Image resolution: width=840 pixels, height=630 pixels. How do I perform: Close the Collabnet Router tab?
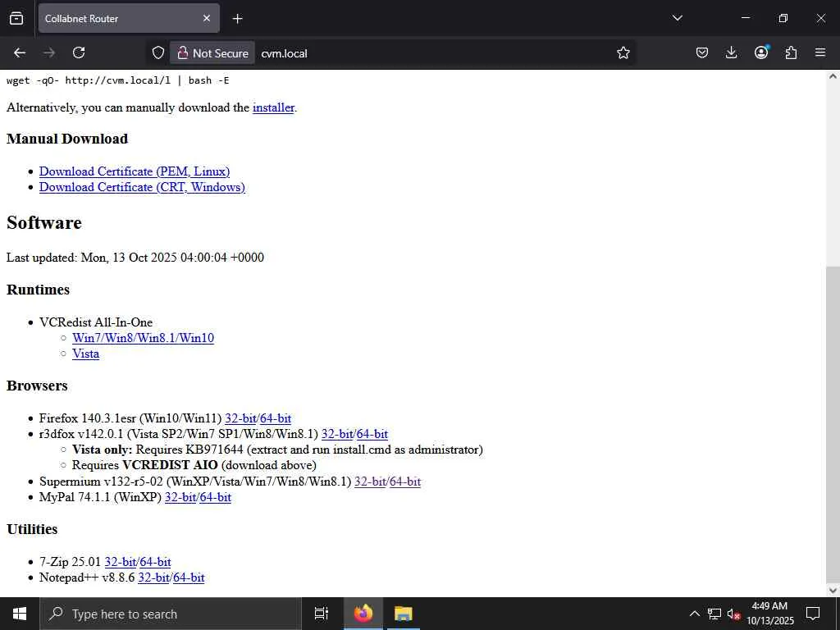[207, 18]
